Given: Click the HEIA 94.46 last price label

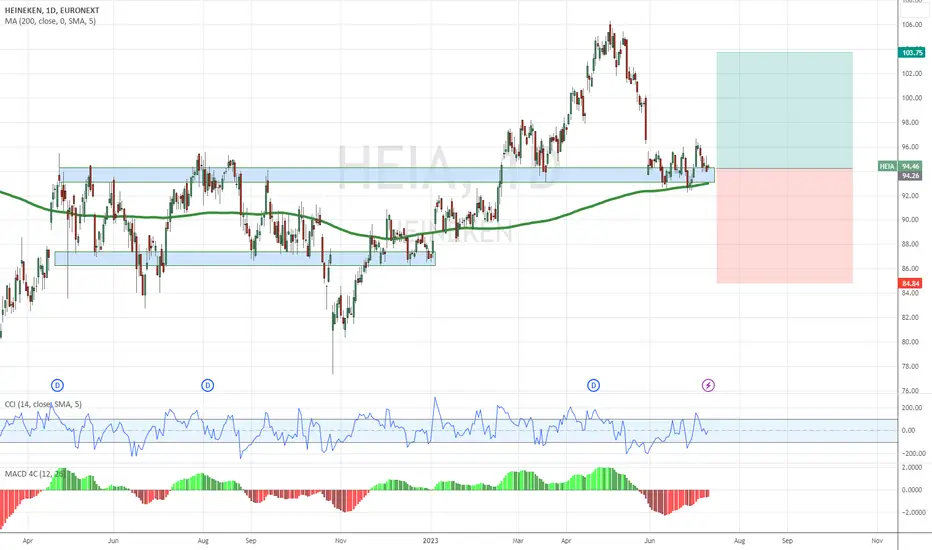Looking at the screenshot, I should (900, 166).
